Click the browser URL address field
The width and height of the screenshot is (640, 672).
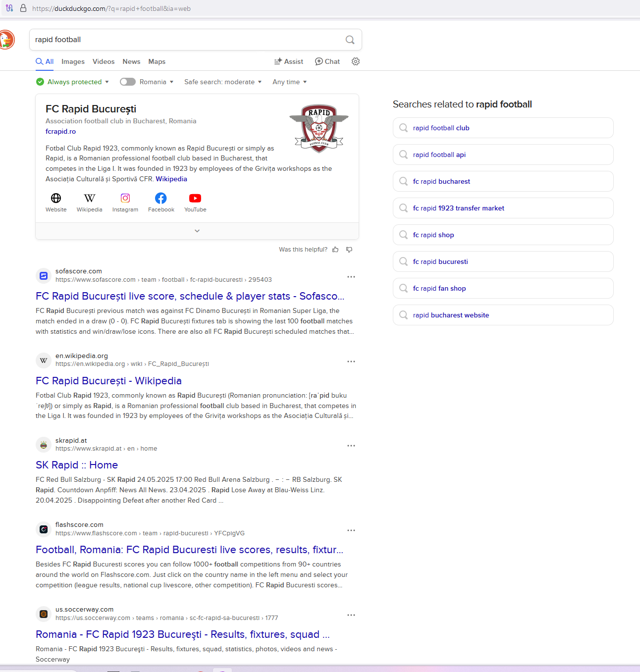[111, 8]
